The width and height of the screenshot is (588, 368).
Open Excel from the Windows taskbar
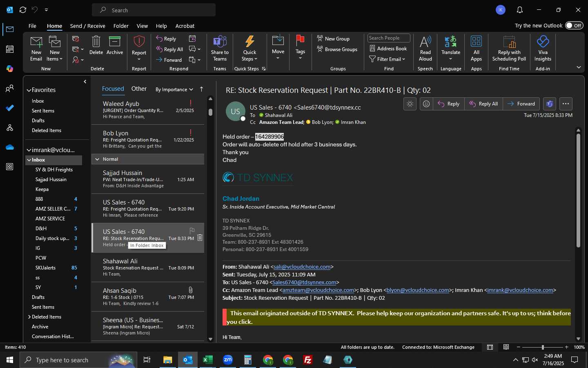[207, 360]
